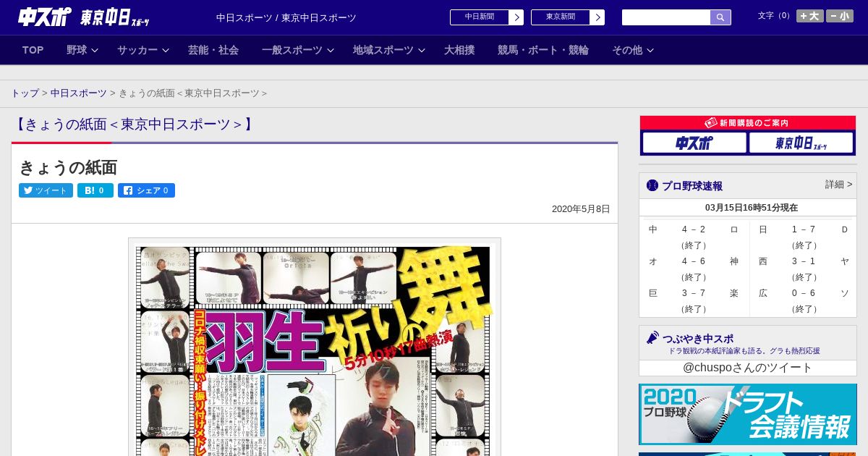Click the 新聞購読のご案内 banner header

(x=748, y=123)
